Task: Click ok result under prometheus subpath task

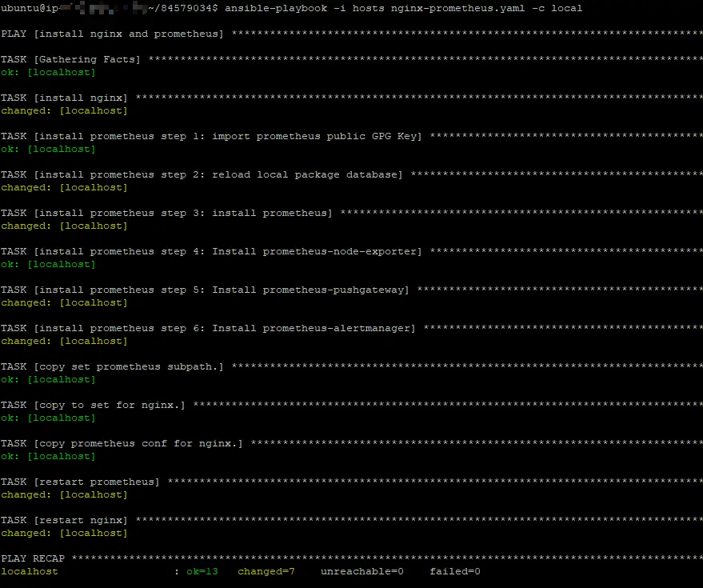Action: [49, 379]
